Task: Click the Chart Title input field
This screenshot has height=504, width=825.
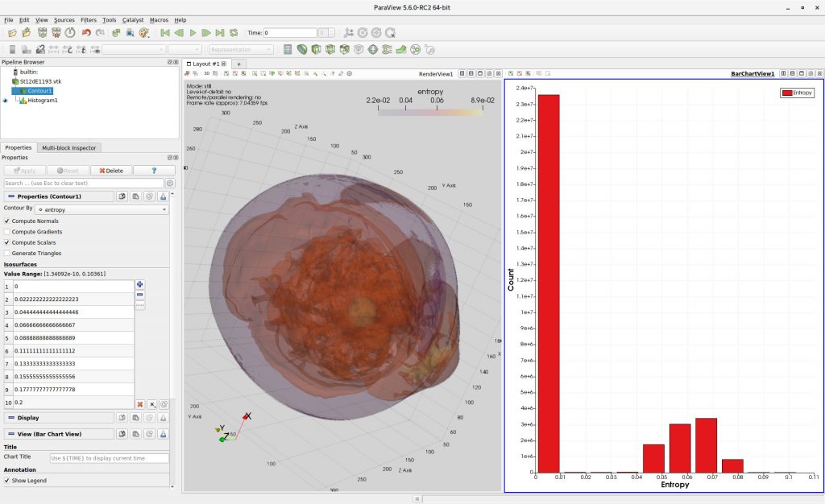Action: (x=109, y=458)
